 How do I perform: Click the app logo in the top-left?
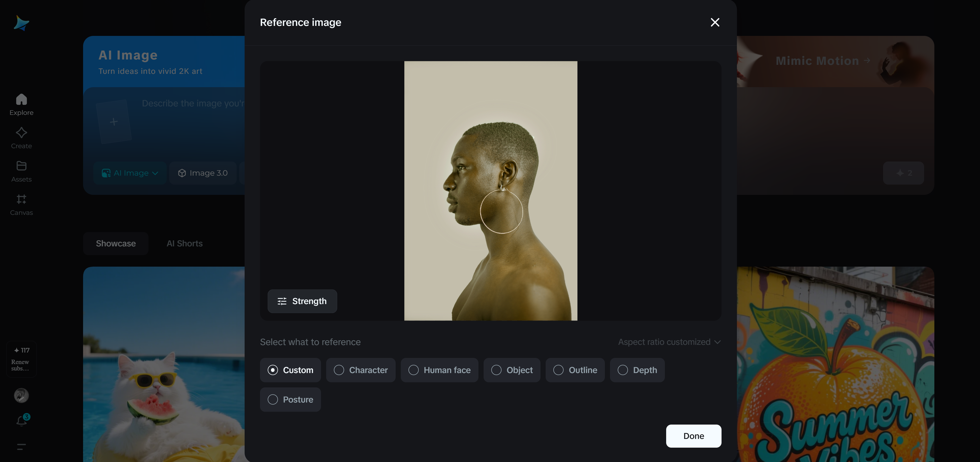(22, 23)
